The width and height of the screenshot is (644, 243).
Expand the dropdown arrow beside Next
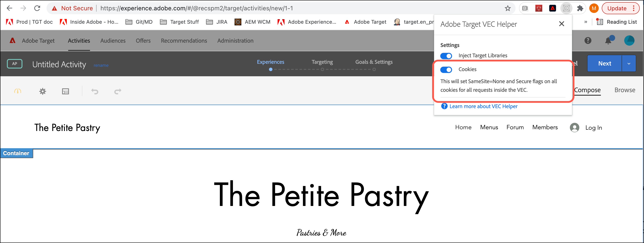coord(629,64)
